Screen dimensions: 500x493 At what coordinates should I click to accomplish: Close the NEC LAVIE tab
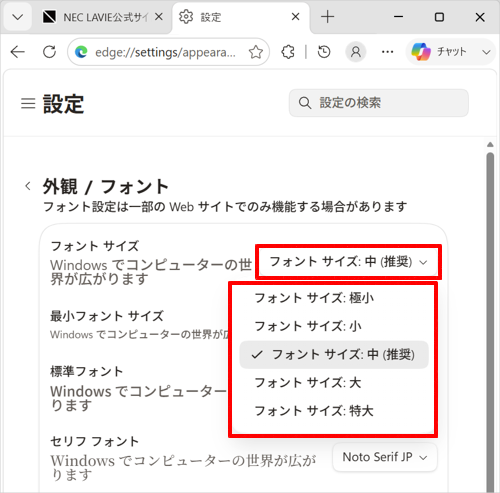pyautogui.click(x=159, y=17)
